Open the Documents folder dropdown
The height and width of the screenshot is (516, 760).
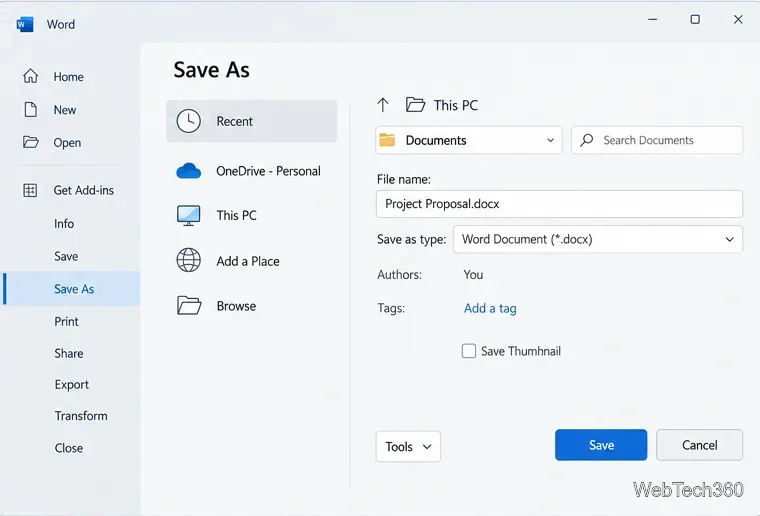tap(551, 140)
